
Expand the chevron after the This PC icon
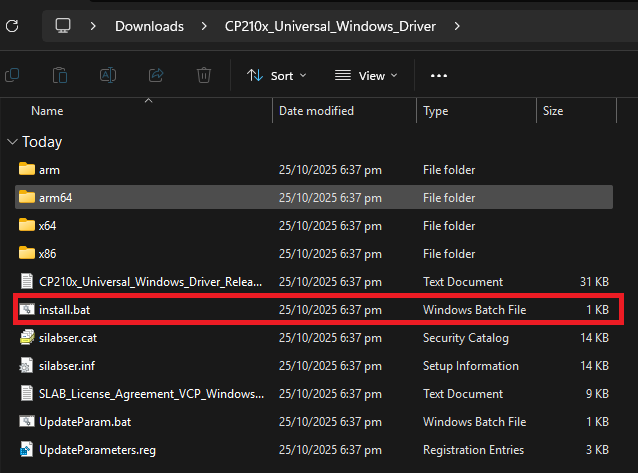(93, 26)
